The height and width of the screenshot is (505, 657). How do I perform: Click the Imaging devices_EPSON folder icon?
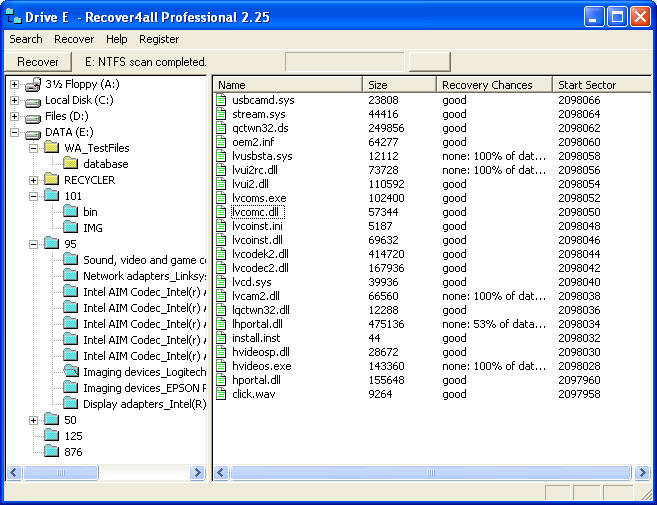(70, 387)
